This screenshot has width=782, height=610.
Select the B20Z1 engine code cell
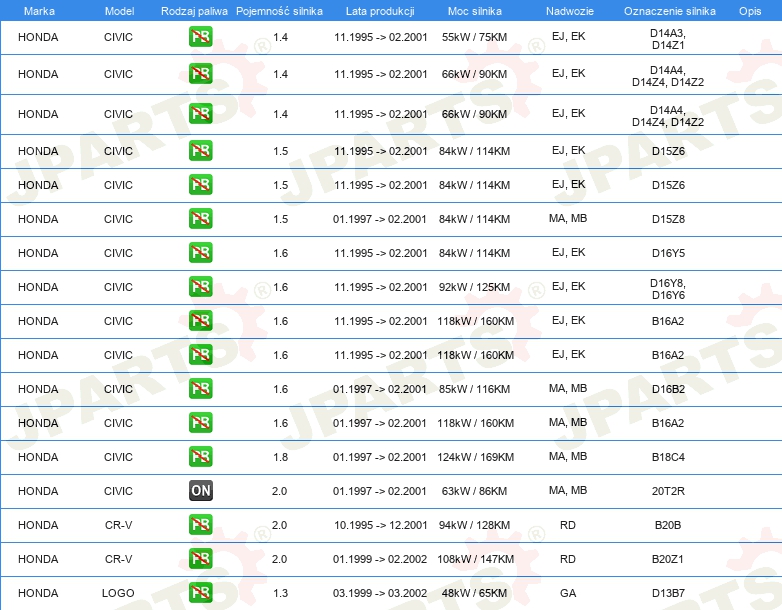(x=668, y=559)
